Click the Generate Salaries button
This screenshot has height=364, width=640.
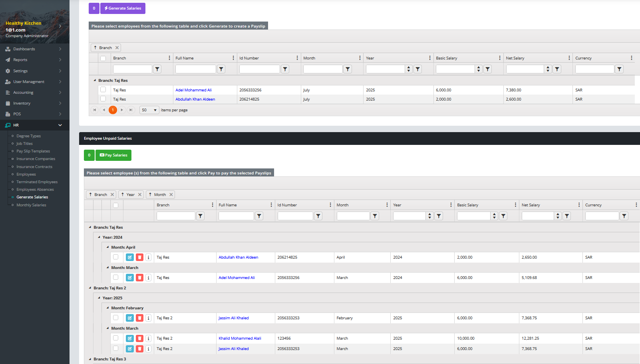click(x=123, y=8)
